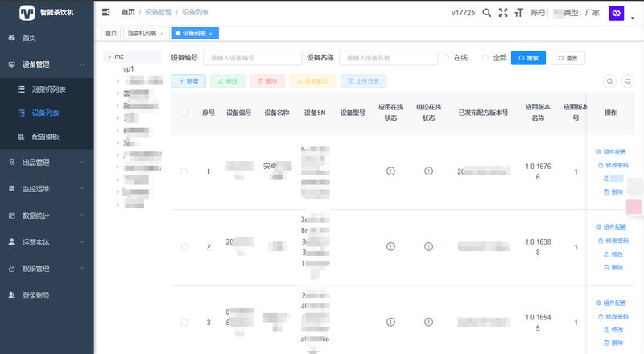The height and width of the screenshot is (354, 644).
Task: Click 修改密码 for row 1
Action: 613,165
